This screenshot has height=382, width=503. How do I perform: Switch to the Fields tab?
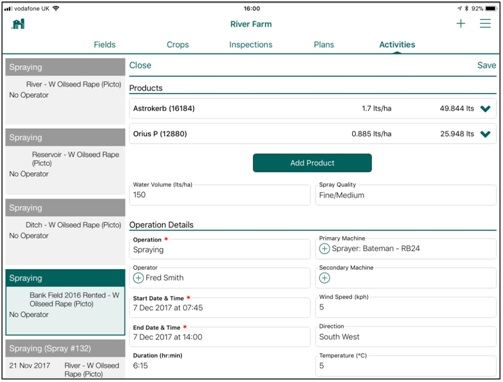tap(105, 45)
